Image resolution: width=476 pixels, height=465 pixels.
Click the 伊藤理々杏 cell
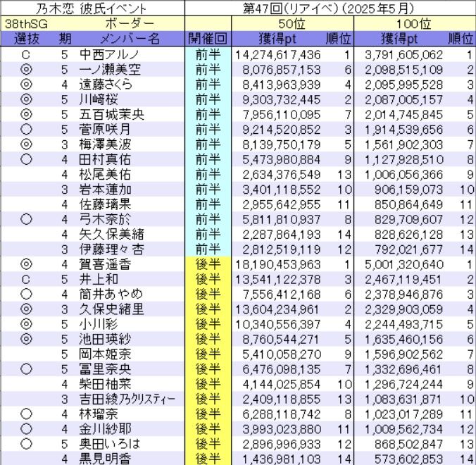[111, 249]
